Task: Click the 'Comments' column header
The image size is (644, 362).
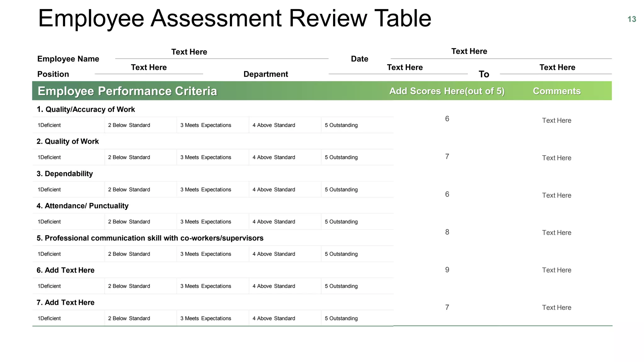Action: click(557, 91)
